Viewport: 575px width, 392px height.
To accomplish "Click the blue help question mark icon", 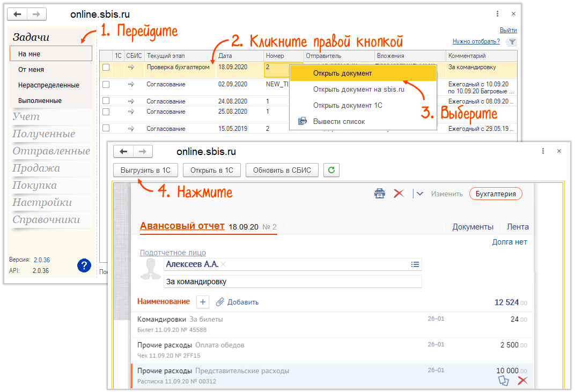I will coord(84,265).
